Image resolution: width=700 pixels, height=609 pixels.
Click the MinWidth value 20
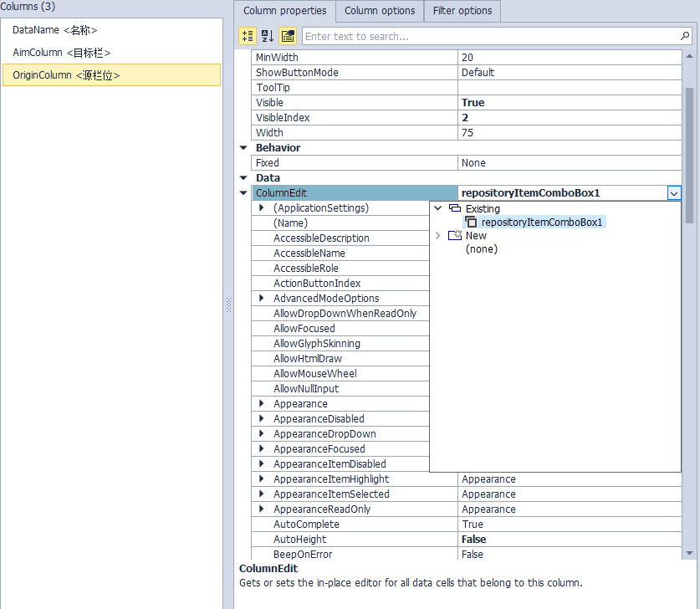tap(570, 57)
